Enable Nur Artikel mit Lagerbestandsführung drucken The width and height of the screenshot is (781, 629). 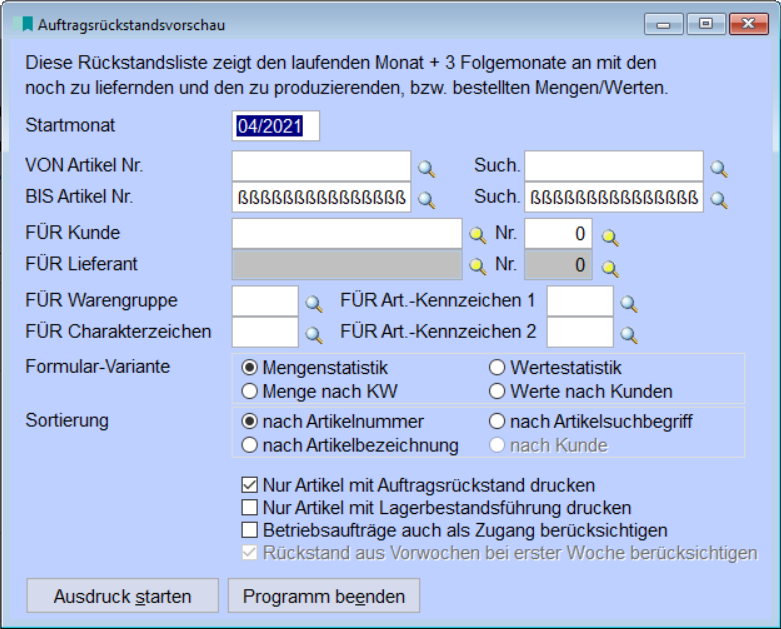click(x=436, y=507)
